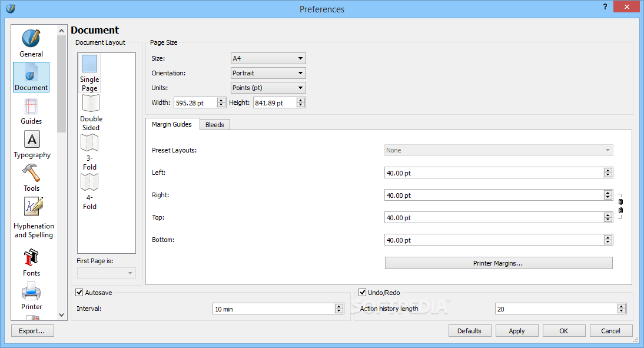Viewport: 644px width, 348px height.
Task: Click the Left margin input field
Action: [x=494, y=173]
